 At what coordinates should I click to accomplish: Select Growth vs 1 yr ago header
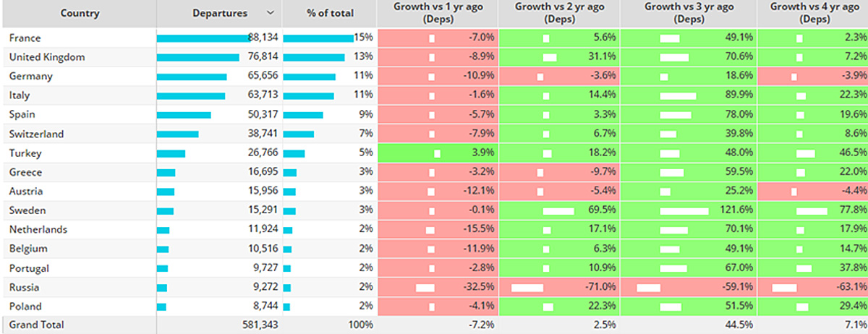coord(437,13)
